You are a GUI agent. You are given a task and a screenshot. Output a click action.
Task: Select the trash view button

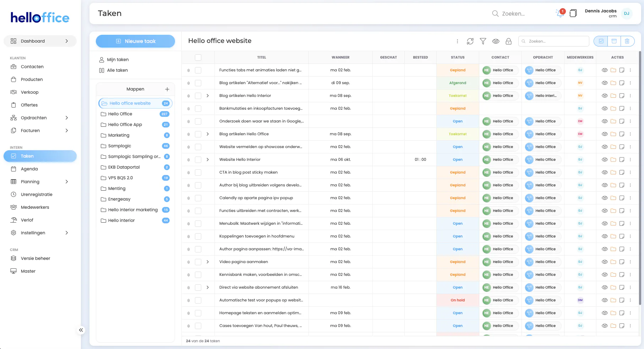(x=627, y=41)
